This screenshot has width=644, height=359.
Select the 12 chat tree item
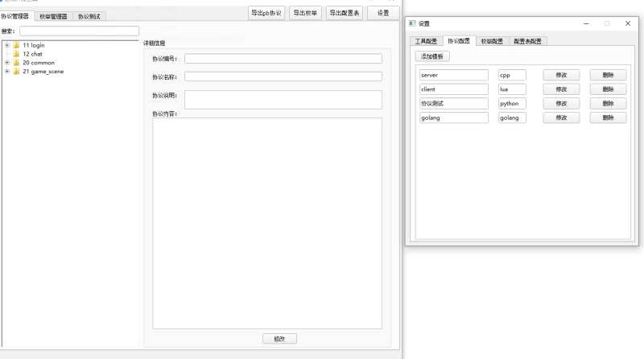pos(32,54)
